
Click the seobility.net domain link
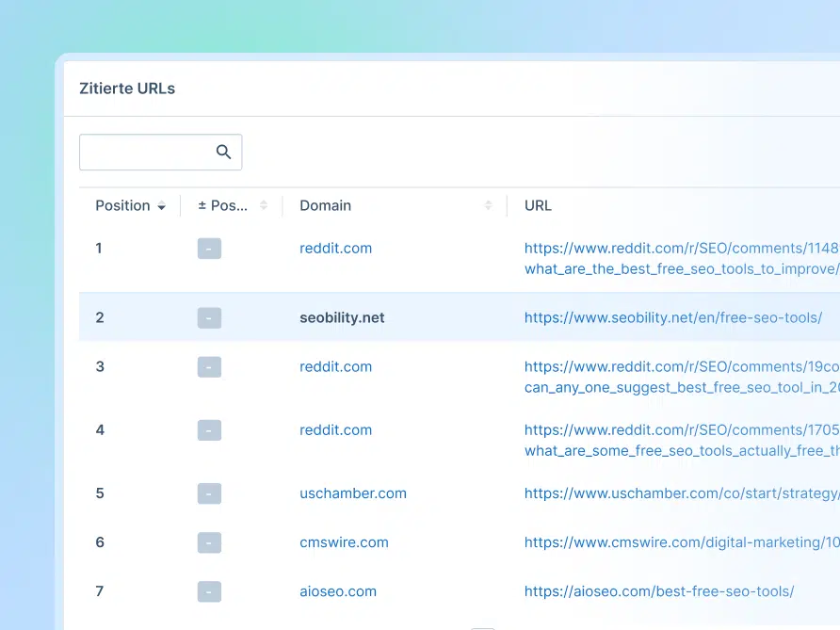point(342,317)
